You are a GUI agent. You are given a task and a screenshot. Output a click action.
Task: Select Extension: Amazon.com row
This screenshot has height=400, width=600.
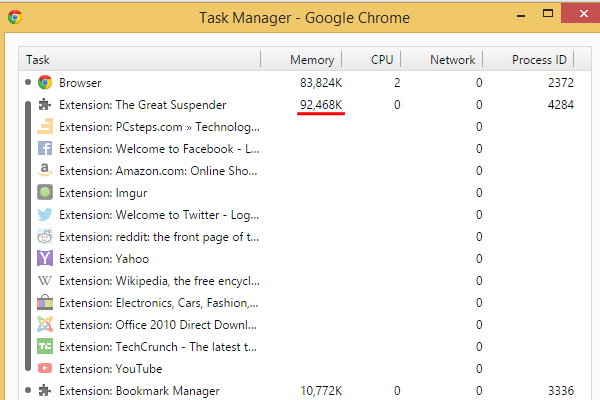305,170
